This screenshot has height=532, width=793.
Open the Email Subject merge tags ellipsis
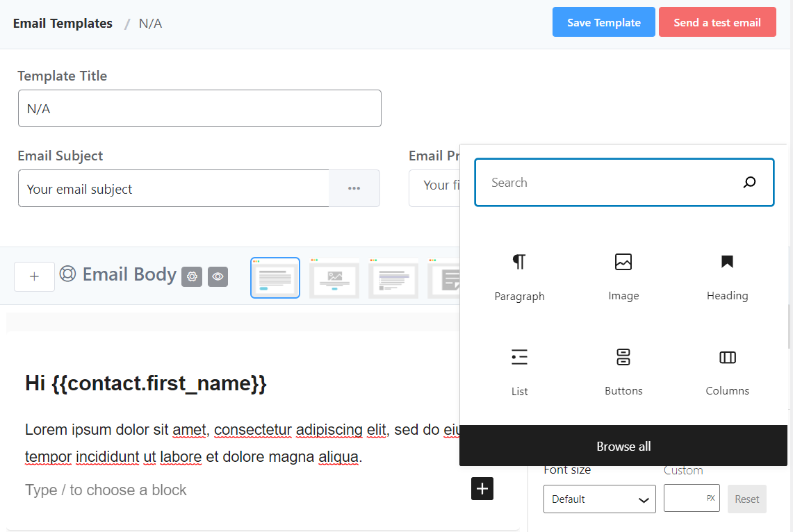[354, 188]
